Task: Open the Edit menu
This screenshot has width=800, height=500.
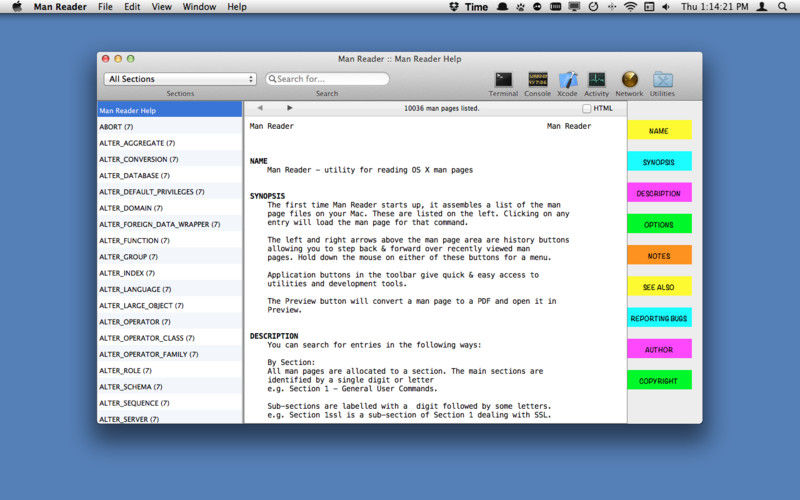Action: (132, 7)
